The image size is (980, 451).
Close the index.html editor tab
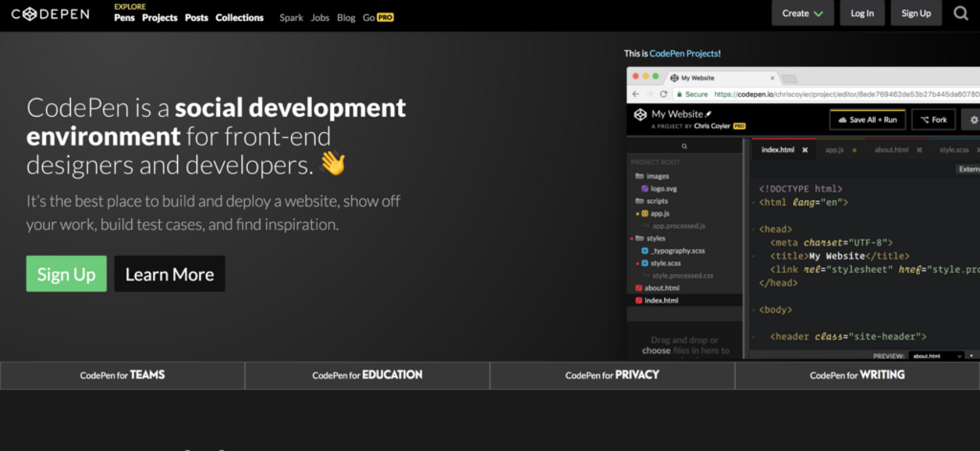[x=804, y=150]
